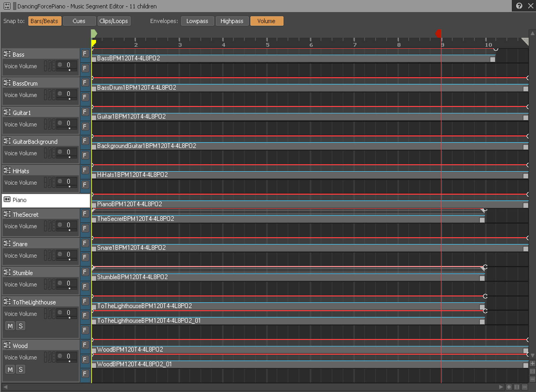Click the F button beside the Stumble track name
The image size is (536, 392).
point(85,272)
